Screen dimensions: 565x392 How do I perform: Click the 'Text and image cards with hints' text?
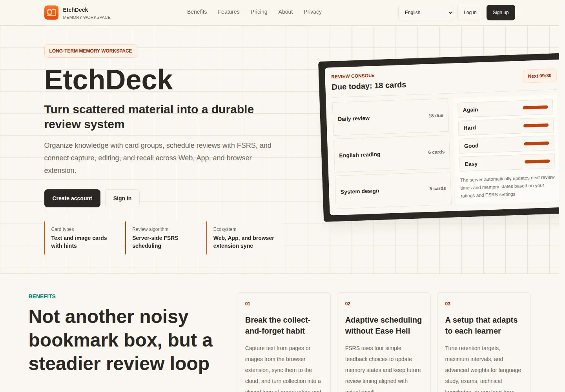click(79, 242)
